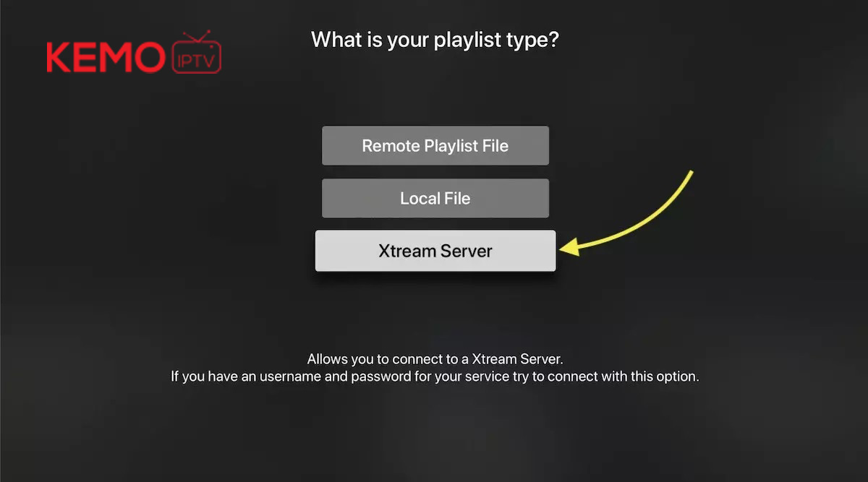
Task: Click the username and password hint line
Action: [435, 376]
